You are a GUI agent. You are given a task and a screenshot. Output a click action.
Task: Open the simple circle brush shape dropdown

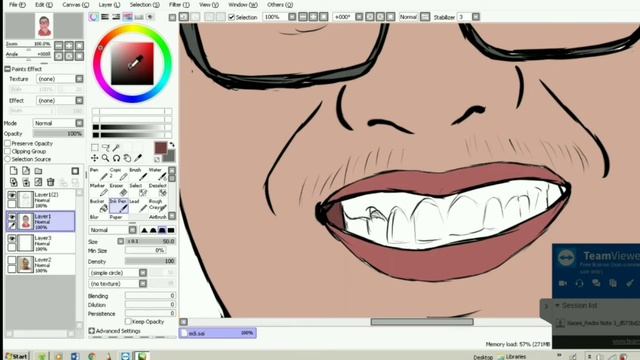[118, 272]
